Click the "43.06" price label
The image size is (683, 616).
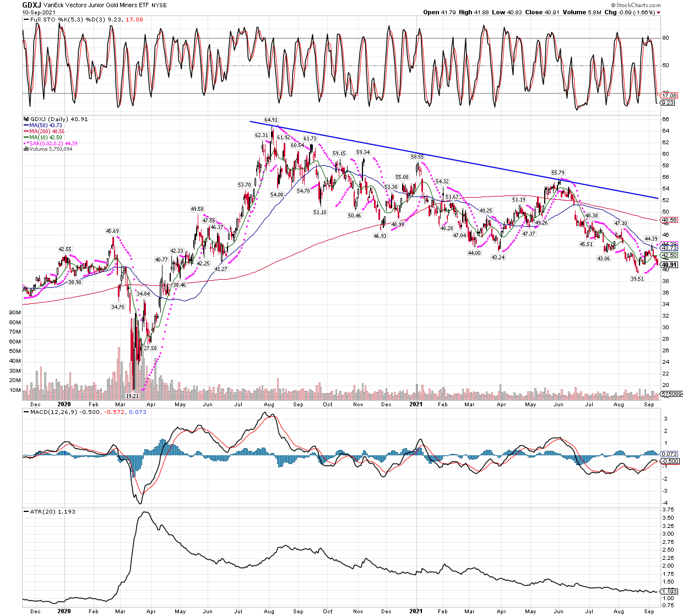click(604, 258)
